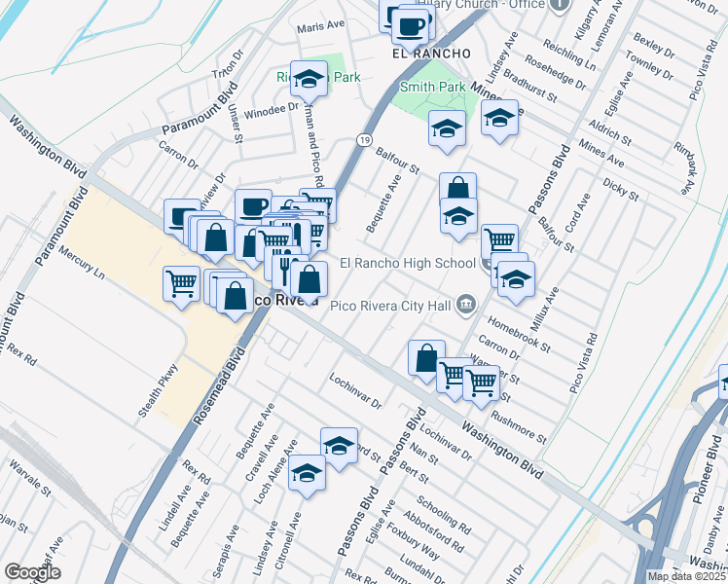
Task: Click the Bert St label
Action: [415, 473]
